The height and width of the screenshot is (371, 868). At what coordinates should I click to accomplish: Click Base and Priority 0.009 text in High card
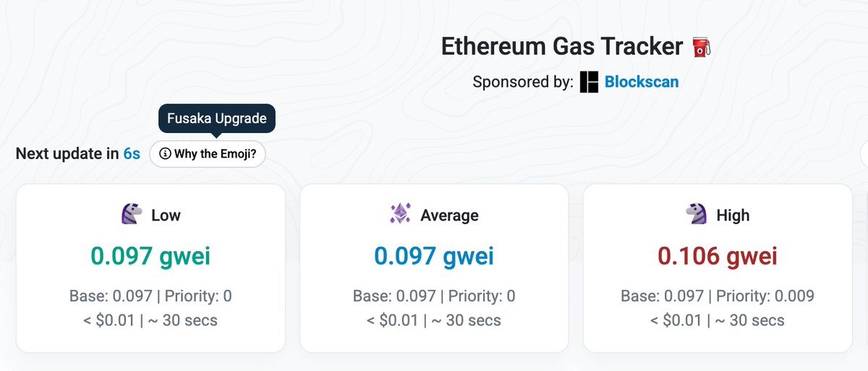(718, 296)
